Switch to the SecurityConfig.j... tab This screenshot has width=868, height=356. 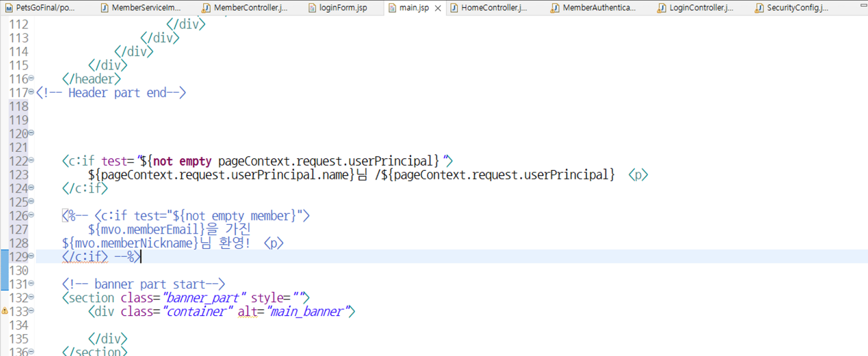pos(792,7)
